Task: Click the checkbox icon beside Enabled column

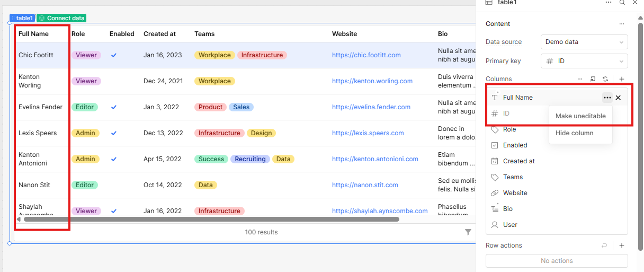Action: click(495, 145)
